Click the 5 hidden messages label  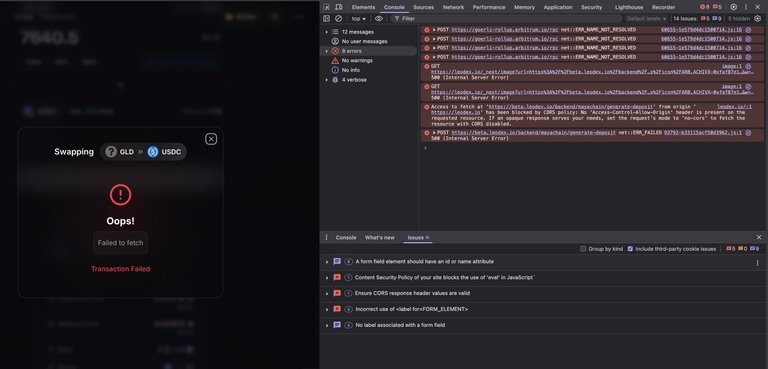[739, 19]
